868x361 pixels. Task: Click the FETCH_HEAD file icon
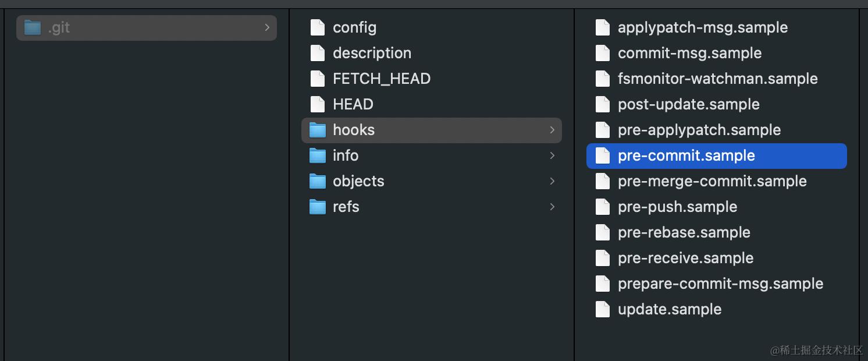pos(318,79)
